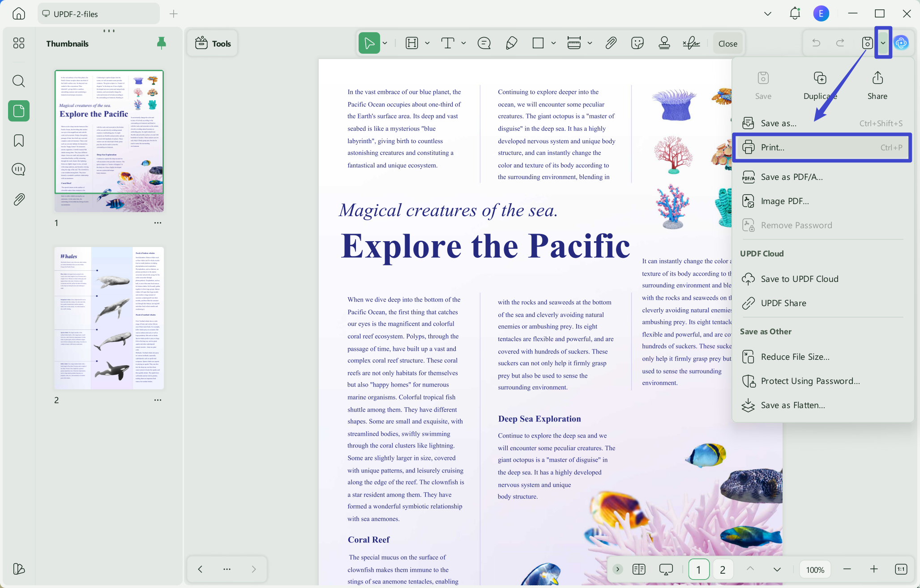920x588 pixels.
Task: Select the Print... menu item
Action: point(822,147)
